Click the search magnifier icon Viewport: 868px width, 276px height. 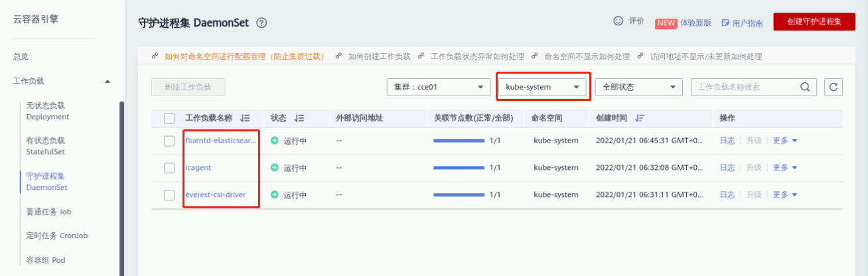click(805, 87)
